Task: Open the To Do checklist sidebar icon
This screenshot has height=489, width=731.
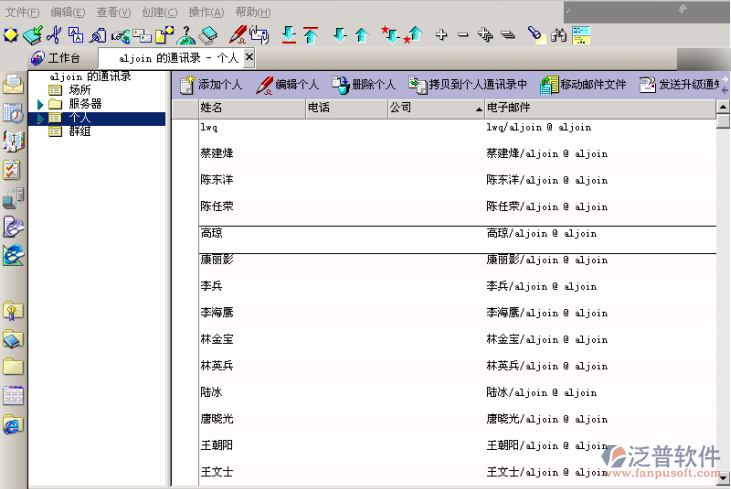Action: (x=13, y=170)
